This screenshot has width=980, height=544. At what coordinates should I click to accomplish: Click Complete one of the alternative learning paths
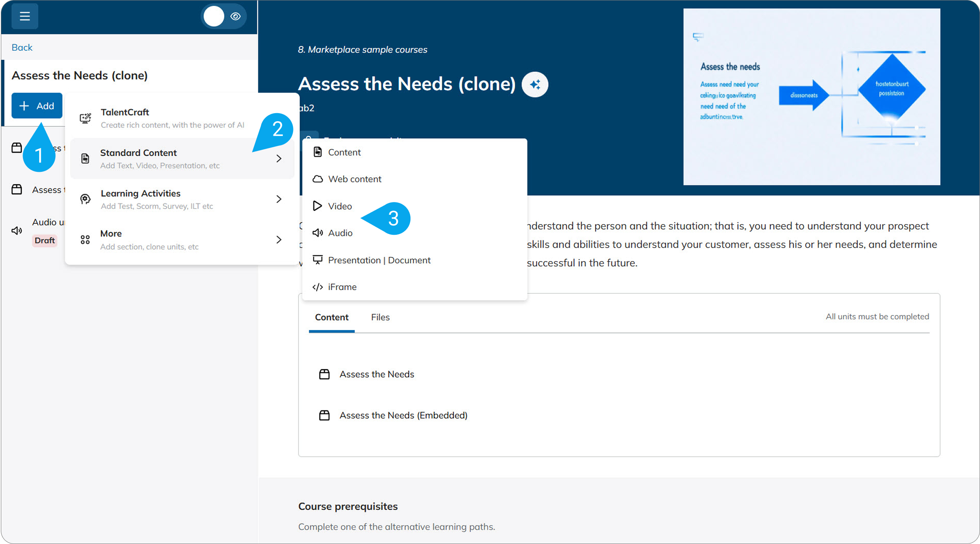(x=396, y=527)
